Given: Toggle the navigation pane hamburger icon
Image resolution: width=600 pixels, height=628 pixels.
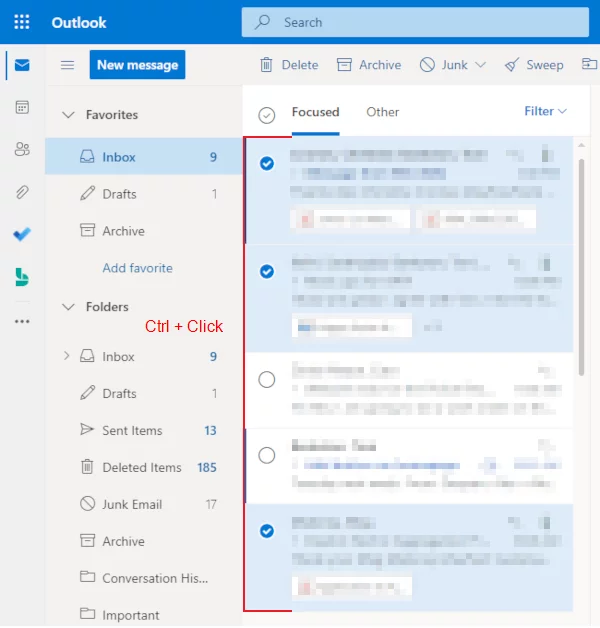Looking at the screenshot, I should (67, 65).
